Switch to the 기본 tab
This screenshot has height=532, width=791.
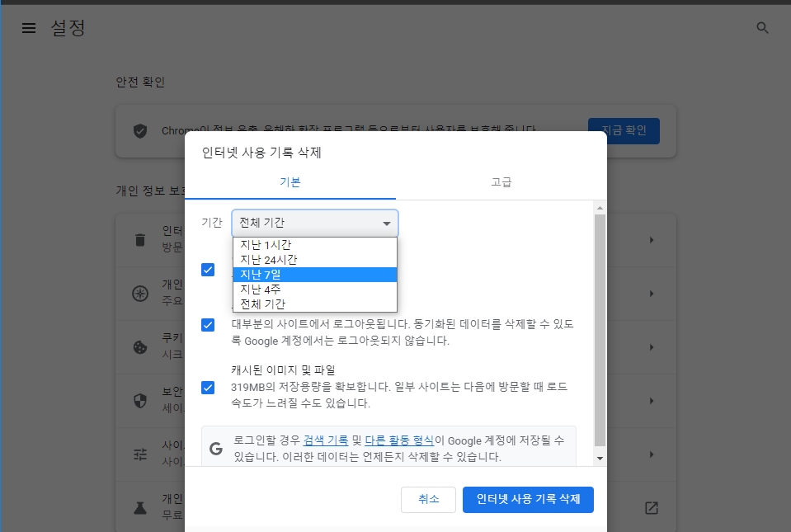point(290,182)
